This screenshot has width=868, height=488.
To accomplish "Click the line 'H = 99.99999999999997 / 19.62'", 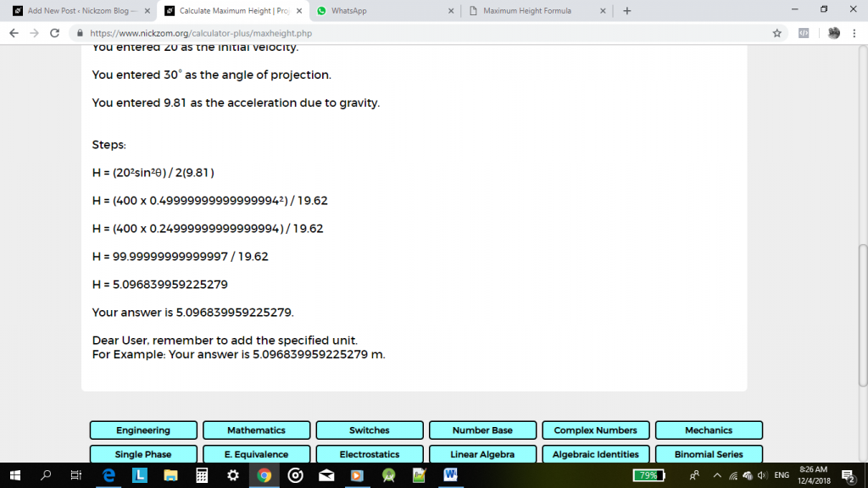I will point(180,257).
